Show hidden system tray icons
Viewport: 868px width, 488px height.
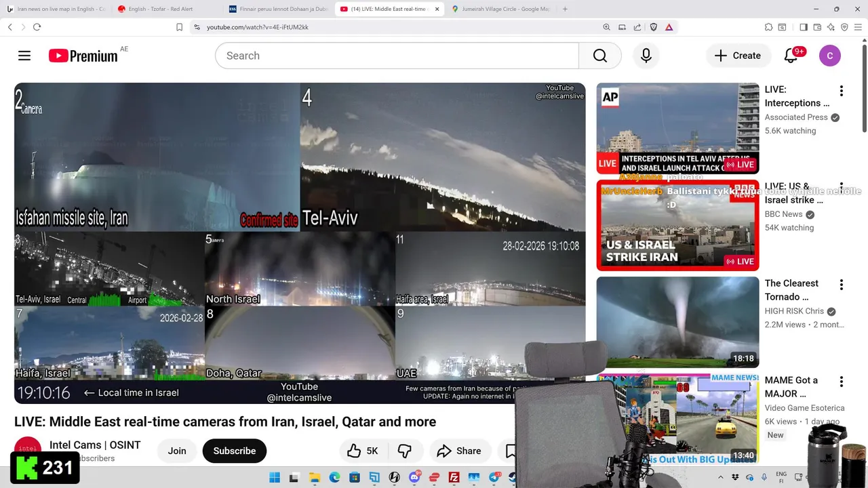point(722,477)
